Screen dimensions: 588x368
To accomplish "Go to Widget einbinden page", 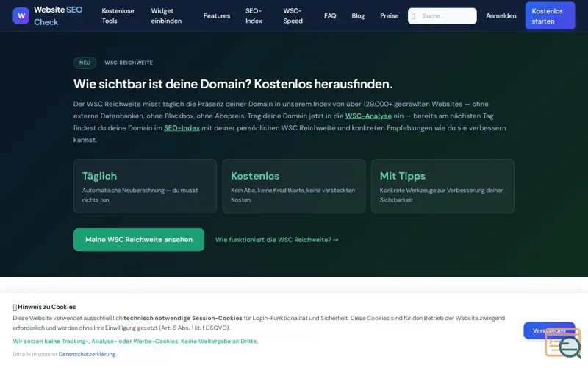I will pyautogui.click(x=166, y=15).
